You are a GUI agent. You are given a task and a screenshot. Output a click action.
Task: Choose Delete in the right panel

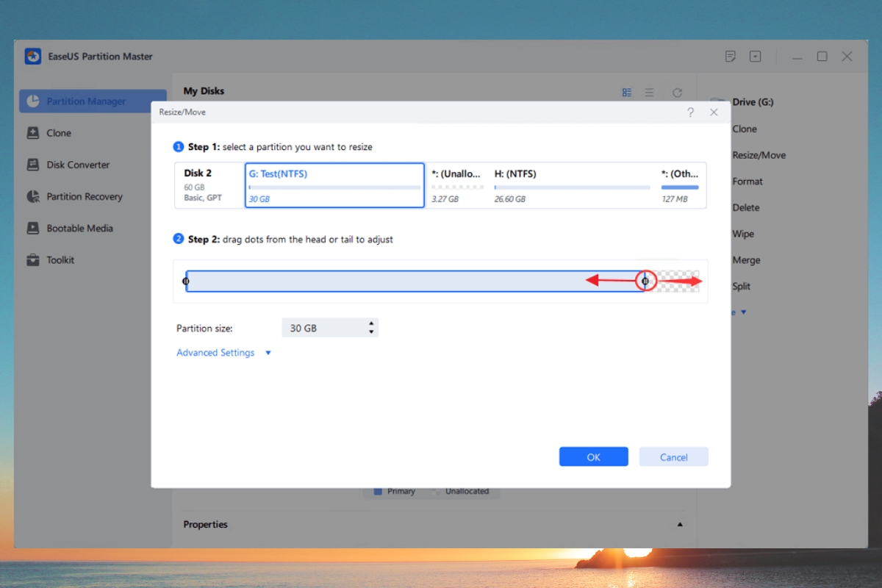(x=746, y=208)
